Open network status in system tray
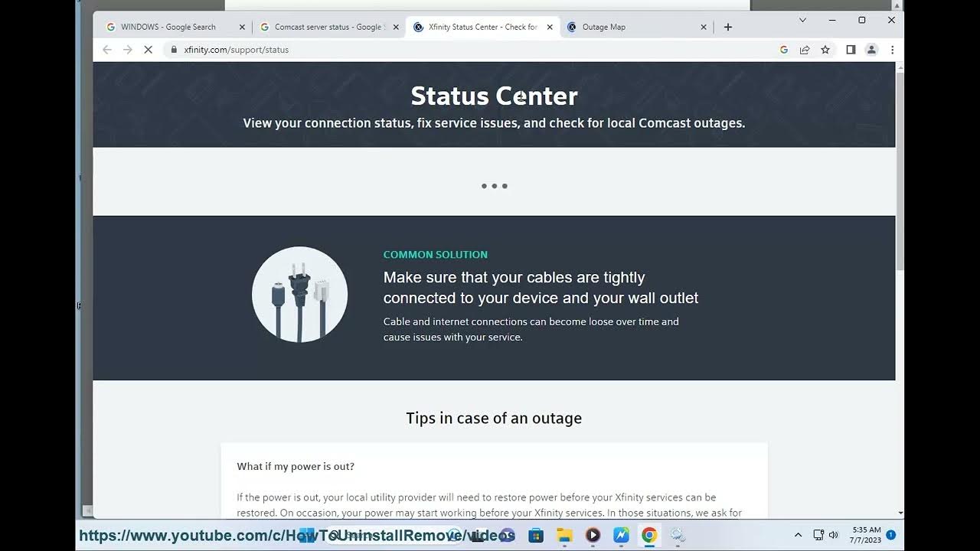980x551 pixels. point(818,535)
